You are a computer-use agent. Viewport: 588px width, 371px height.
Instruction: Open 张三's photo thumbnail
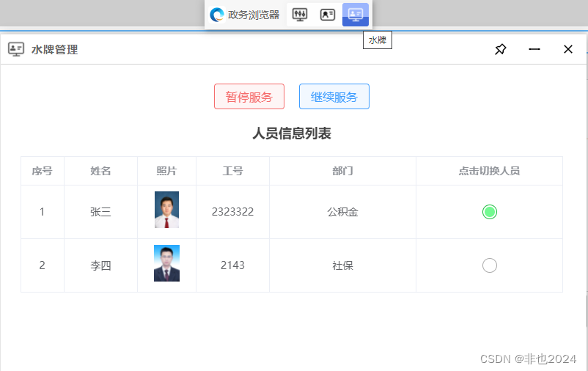[166, 210]
